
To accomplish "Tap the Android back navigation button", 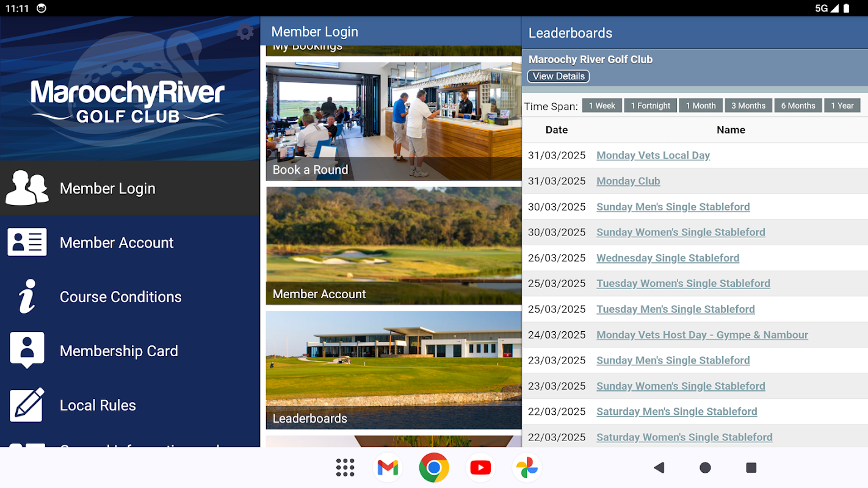I will pos(659,468).
